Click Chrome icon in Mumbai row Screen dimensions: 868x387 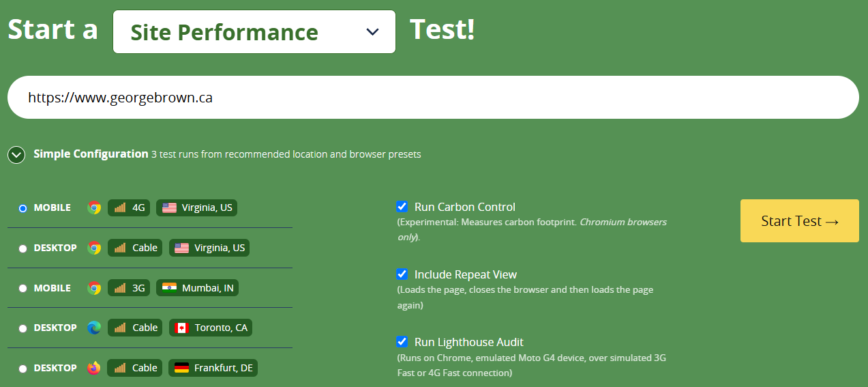[94, 288]
